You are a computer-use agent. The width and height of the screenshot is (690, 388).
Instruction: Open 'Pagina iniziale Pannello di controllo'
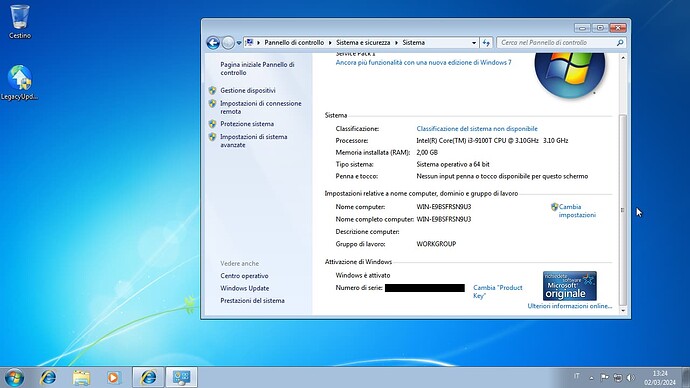[x=257, y=69]
